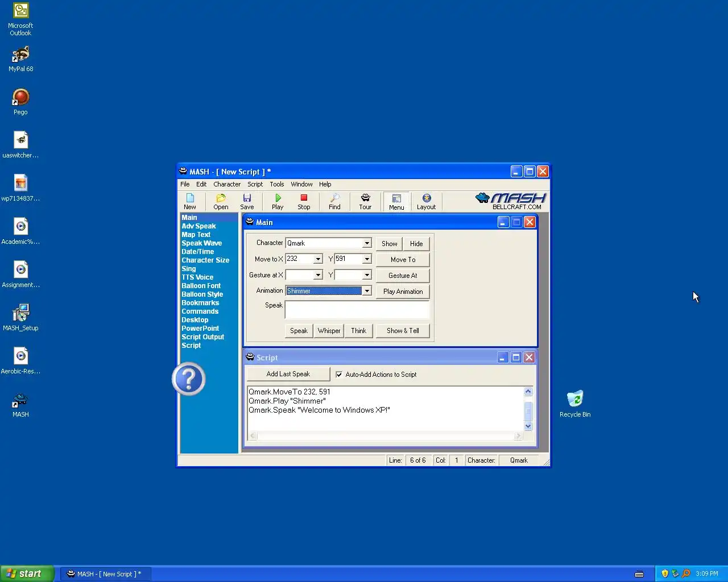
Task: Click the Add Last Speak button
Action: (288, 374)
